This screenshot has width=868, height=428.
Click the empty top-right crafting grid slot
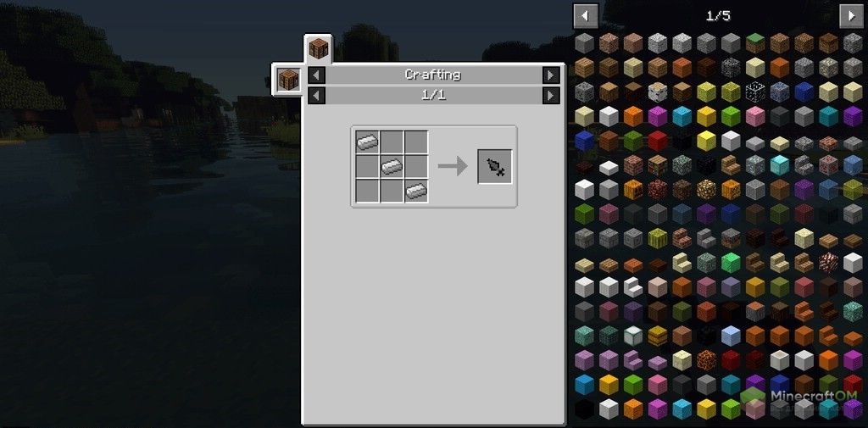tap(416, 142)
